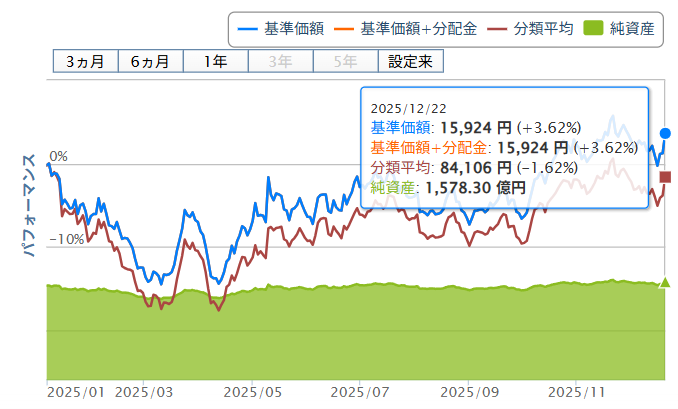Click the 2025/12/22 date in the tooltip
Screen dimensions: 678x409
[x=406, y=108]
